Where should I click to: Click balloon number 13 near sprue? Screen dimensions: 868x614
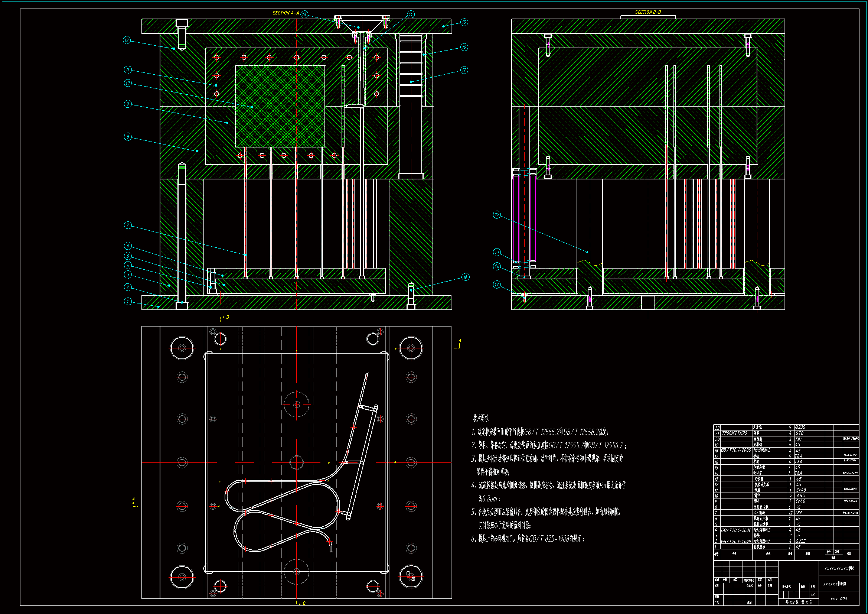(304, 14)
